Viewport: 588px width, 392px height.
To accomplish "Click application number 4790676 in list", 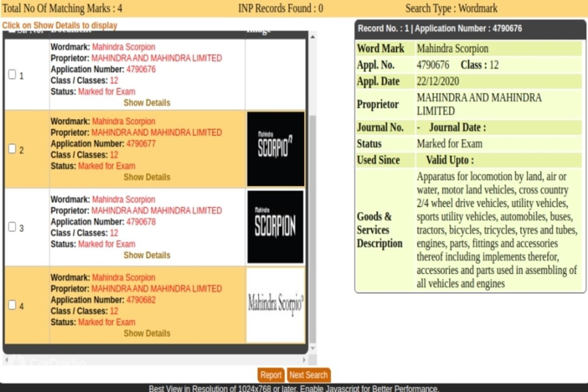I will [x=141, y=69].
